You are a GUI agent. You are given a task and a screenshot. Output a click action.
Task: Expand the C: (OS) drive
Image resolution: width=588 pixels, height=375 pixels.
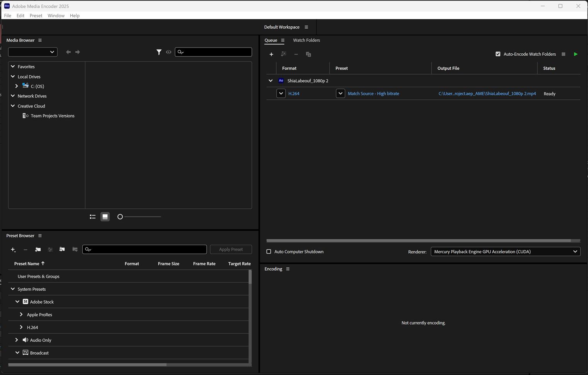tap(17, 86)
